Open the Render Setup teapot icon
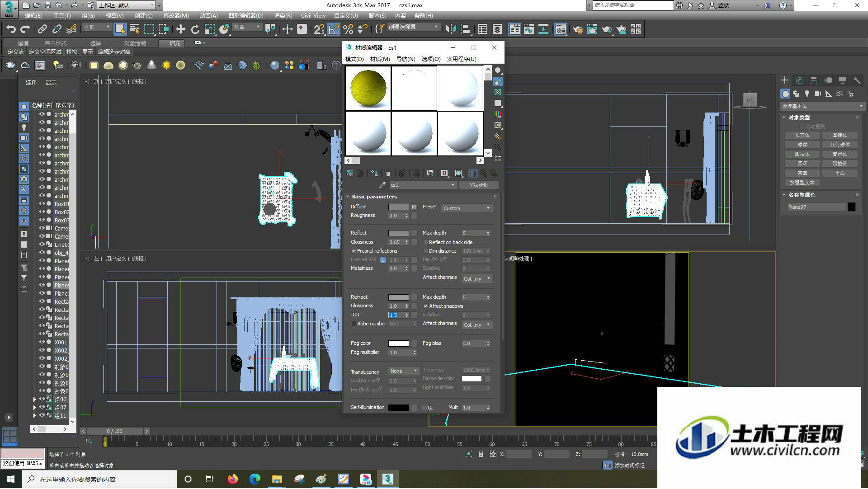The width and height of the screenshot is (868, 489). pyautogui.click(x=578, y=29)
